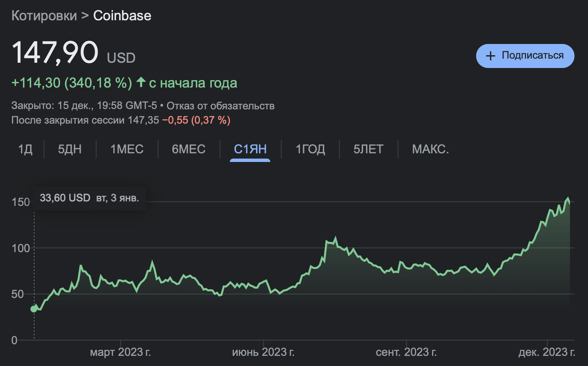
Task: Click the 33,60 USD chart tooltip
Action: (x=89, y=198)
